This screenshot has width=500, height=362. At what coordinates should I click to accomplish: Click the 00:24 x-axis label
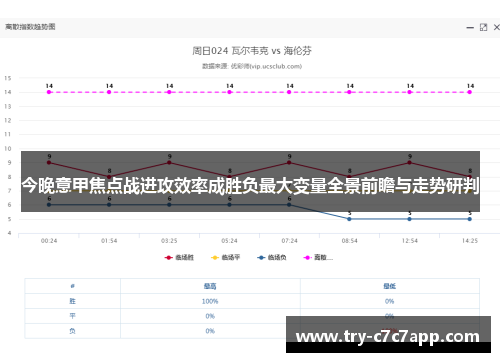coord(49,241)
